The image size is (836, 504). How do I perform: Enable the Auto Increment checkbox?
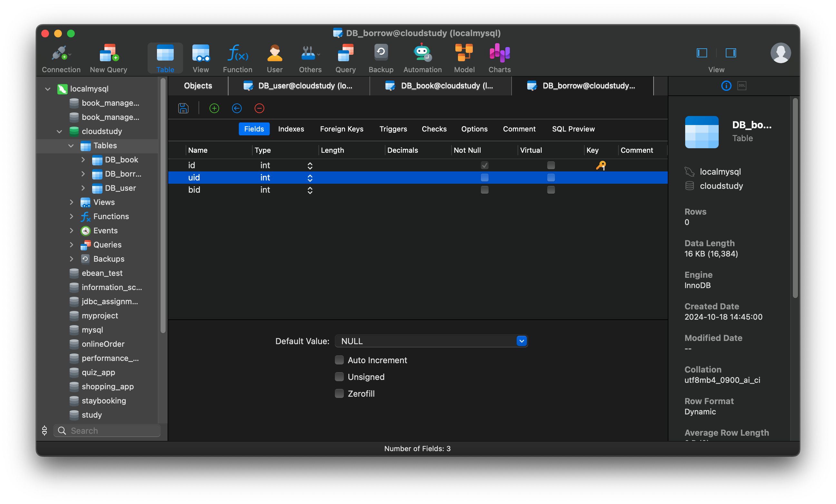(x=339, y=360)
